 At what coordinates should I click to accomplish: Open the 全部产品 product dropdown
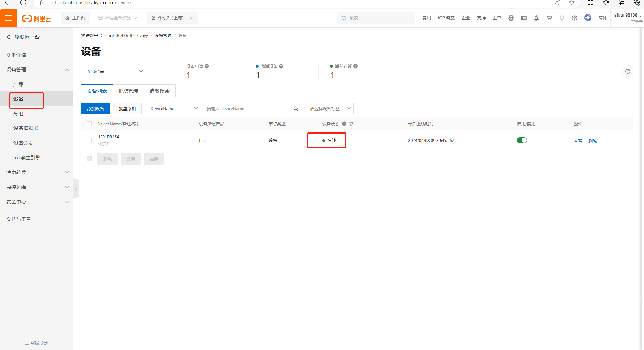[x=114, y=71]
